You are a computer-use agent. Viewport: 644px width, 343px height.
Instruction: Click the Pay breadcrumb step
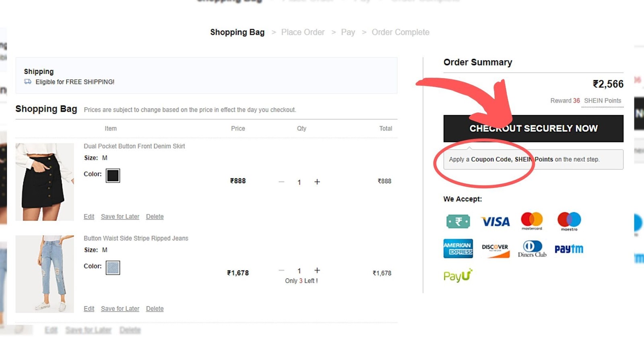(x=348, y=32)
